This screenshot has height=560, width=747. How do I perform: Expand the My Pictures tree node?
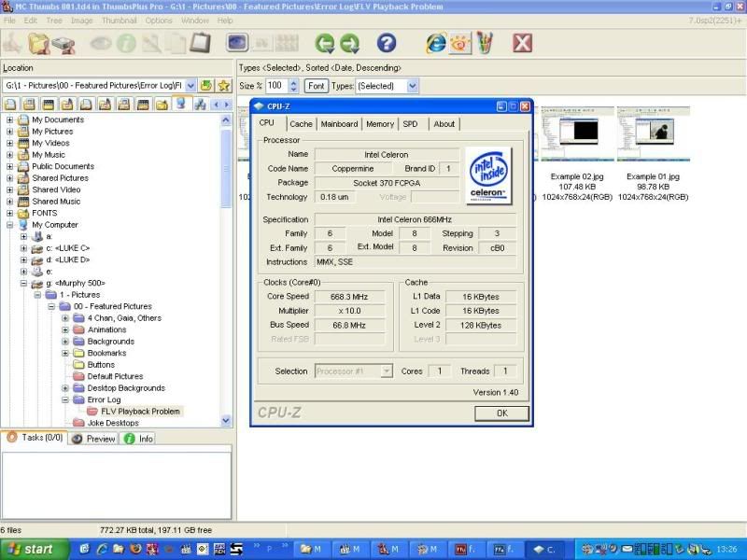9,132
